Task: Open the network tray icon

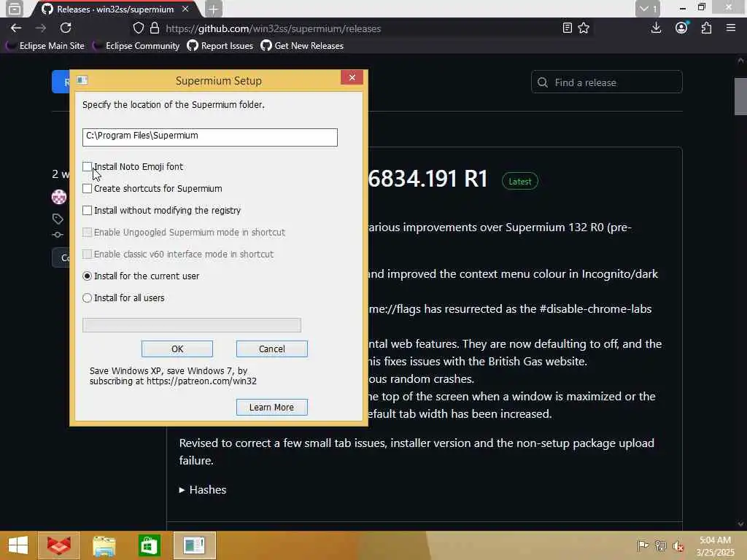Action: [x=661, y=545]
